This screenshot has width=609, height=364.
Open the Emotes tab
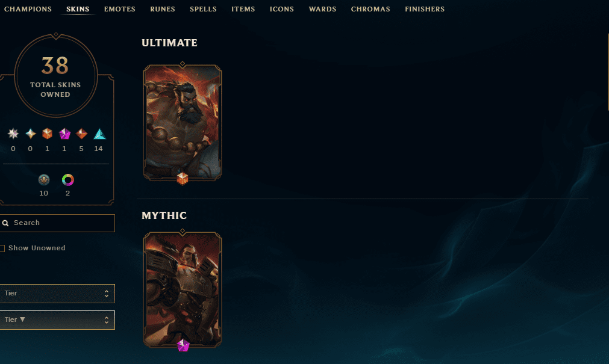pyautogui.click(x=120, y=9)
